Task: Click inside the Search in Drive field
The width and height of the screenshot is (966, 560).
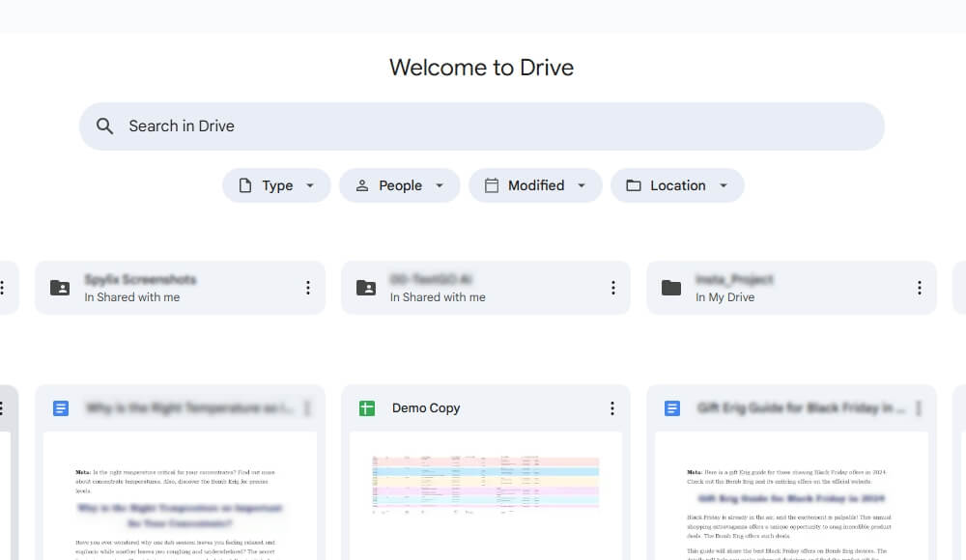Action: [x=290, y=126]
